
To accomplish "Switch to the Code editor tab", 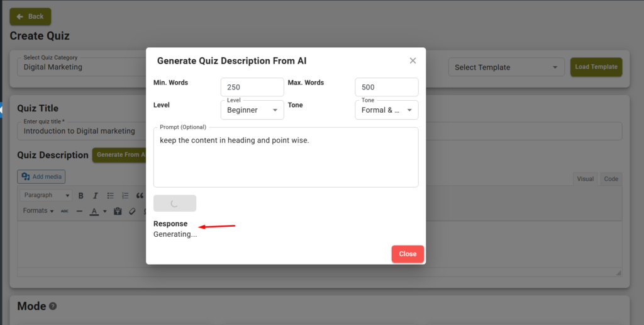I will 611,178.
